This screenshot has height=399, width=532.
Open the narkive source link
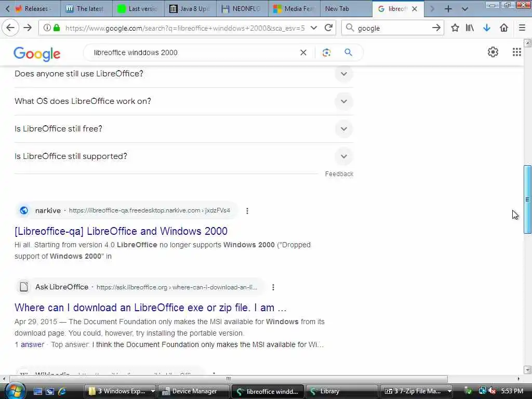tap(127, 210)
